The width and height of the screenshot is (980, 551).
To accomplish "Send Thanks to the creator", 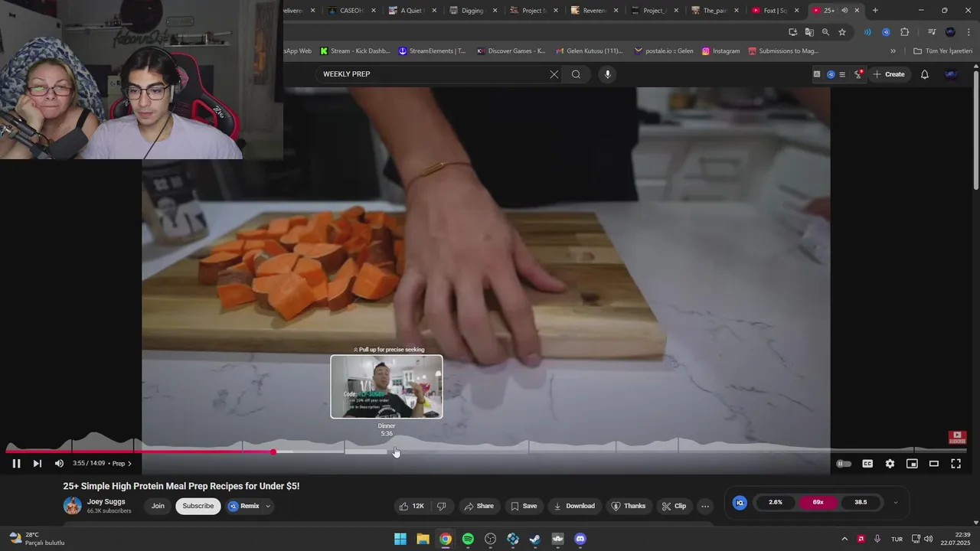I will click(628, 506).
